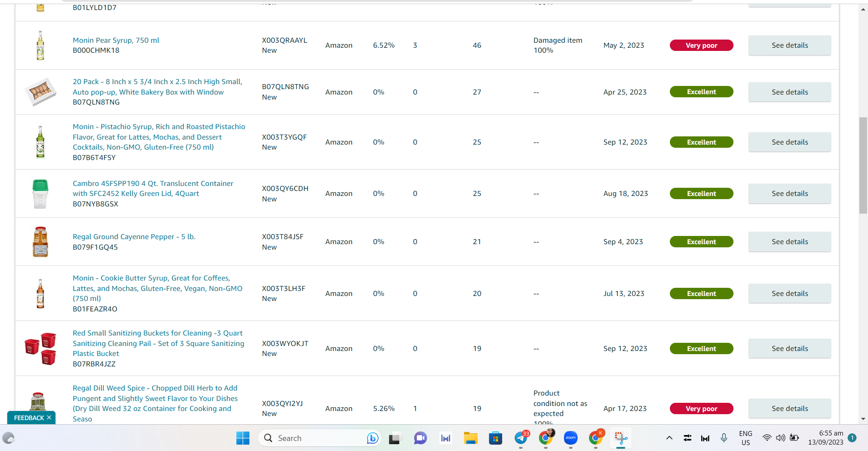Image resolution: width=868 pixels, height=451 pixels.
Task: See details for 20 Pack Bakery Box
Action: pyautogui.click(x=789, y=92)
